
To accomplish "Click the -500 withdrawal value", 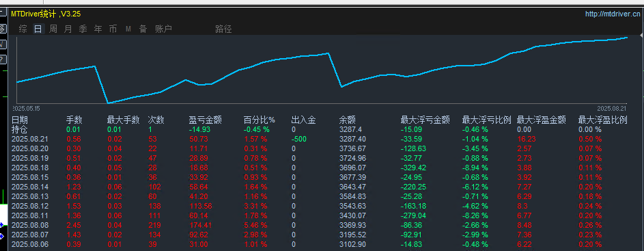I will tap(298, 140).
